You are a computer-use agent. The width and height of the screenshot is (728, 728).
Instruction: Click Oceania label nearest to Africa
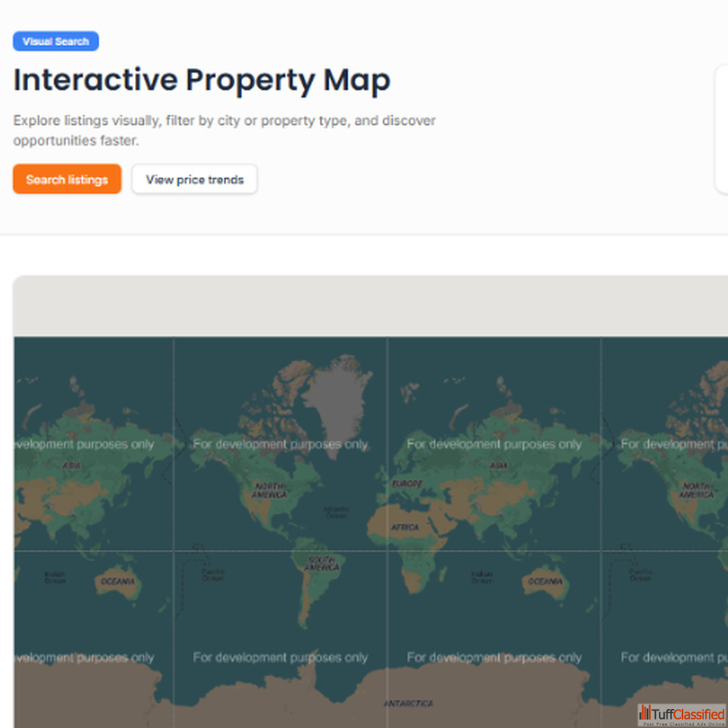coord(545,582)
